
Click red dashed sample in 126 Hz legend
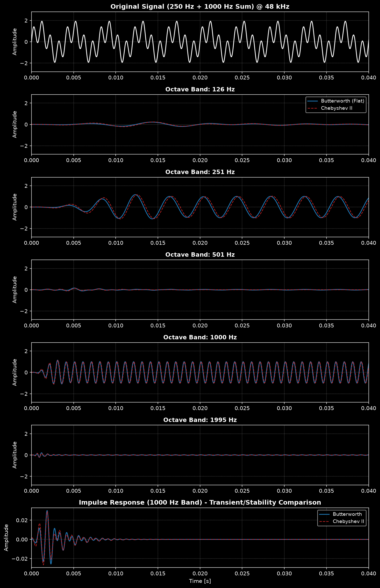pos(313,108)
